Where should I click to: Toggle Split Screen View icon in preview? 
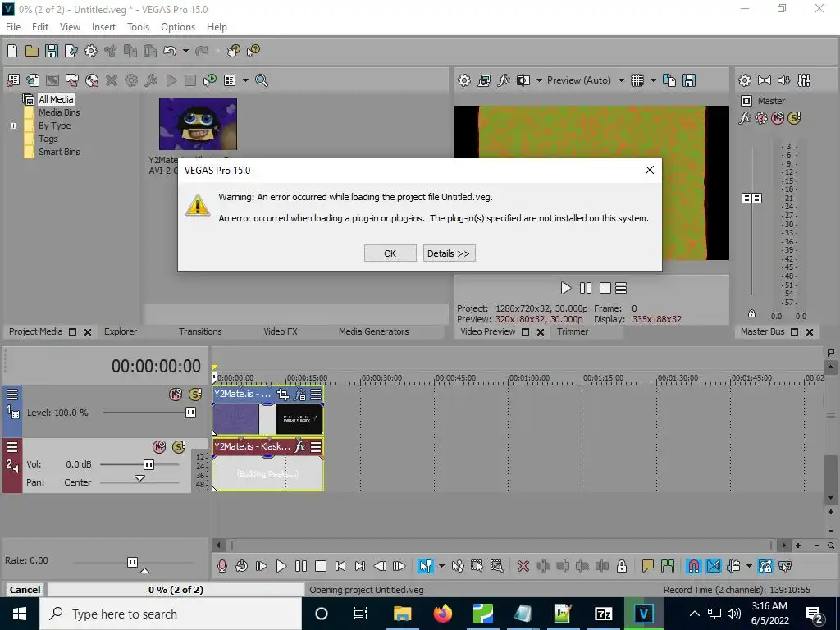coord(523,80)
